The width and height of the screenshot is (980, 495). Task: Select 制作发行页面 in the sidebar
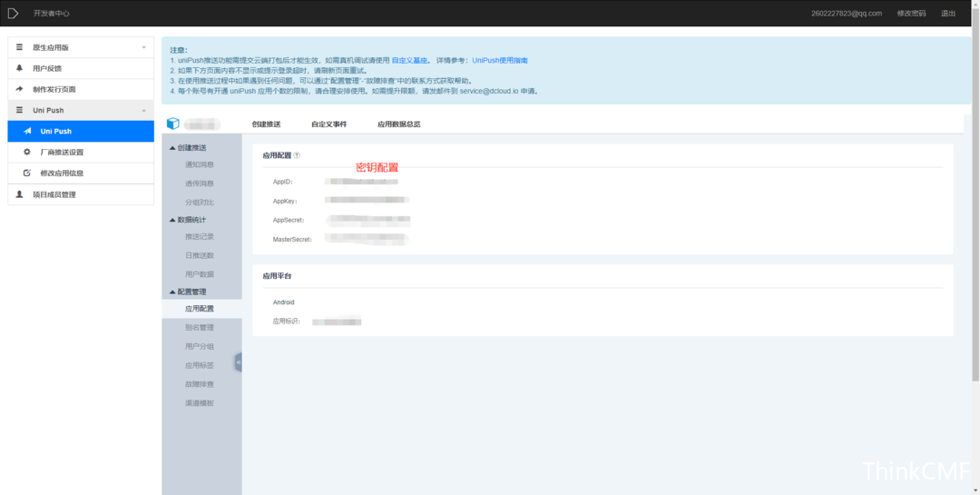[81, 90]
